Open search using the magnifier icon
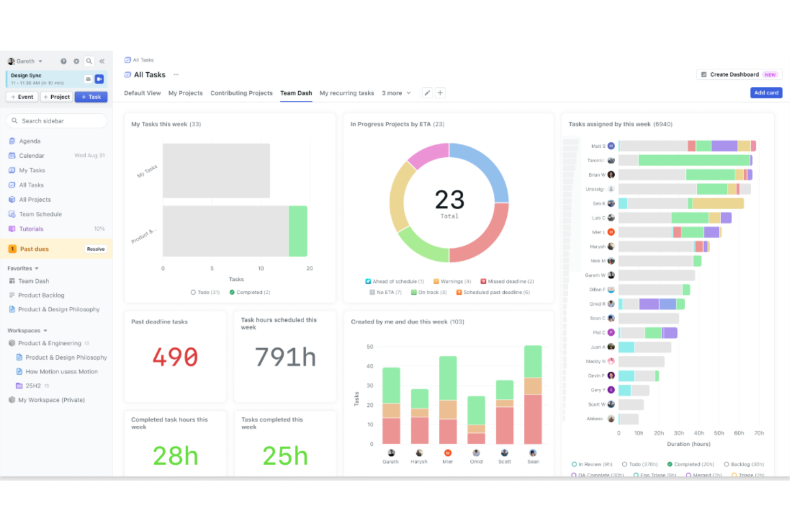Image resolution: width=798 pixels, height=532 pixels. pos(89,61)
